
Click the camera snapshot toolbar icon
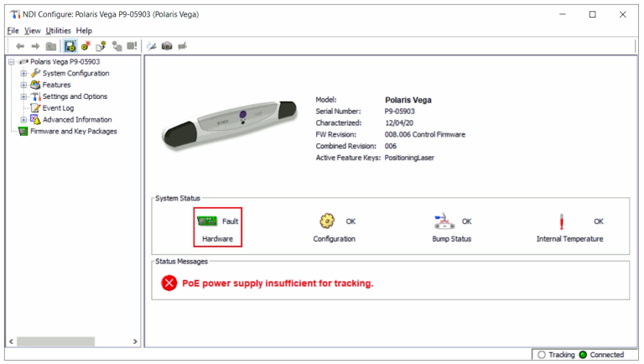coord(167,46)
